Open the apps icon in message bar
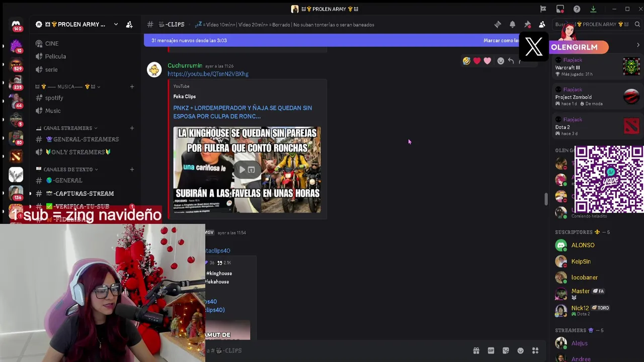644x362 pixels. (535, 350)
